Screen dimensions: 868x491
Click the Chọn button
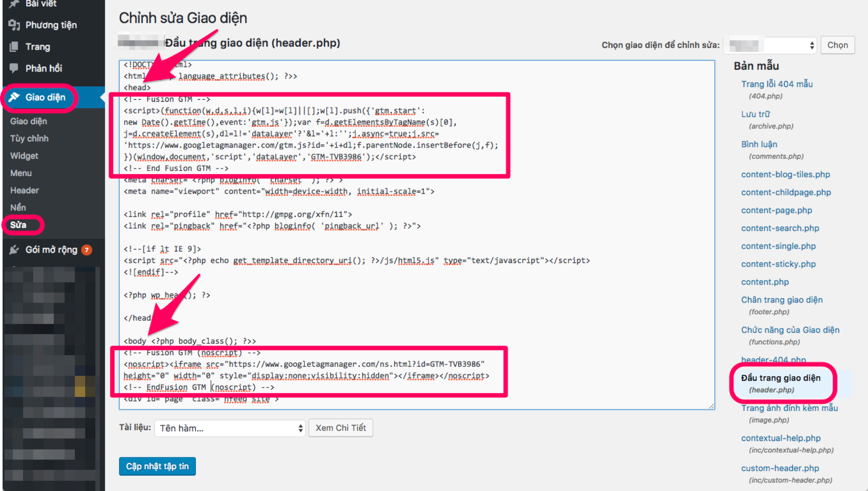837,45
